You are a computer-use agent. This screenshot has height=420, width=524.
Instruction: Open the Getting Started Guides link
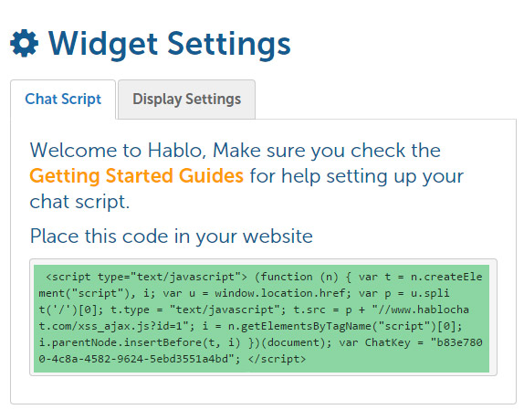pos(136,175)
